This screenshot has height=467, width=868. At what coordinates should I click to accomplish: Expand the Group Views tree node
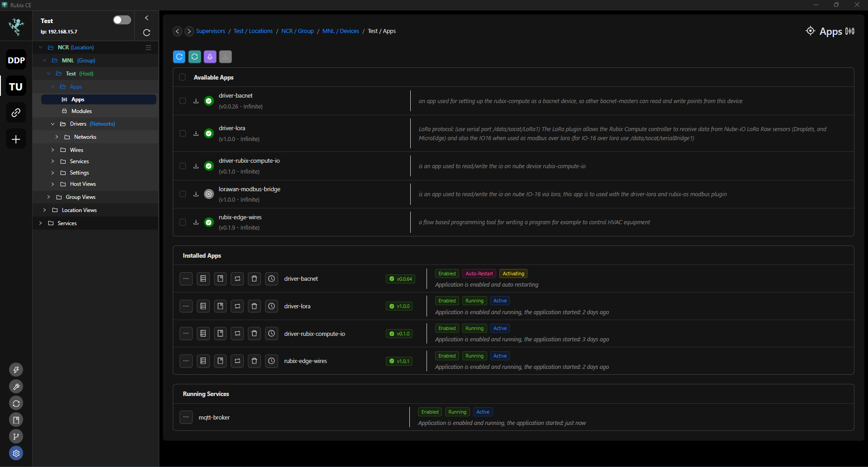pos(48,197)
